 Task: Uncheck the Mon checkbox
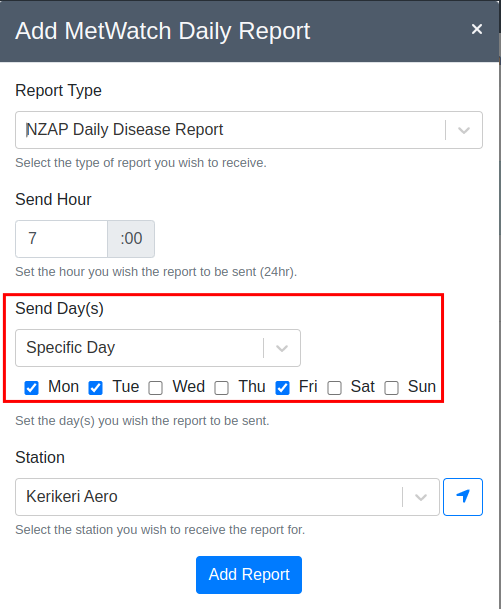point(31,388)
